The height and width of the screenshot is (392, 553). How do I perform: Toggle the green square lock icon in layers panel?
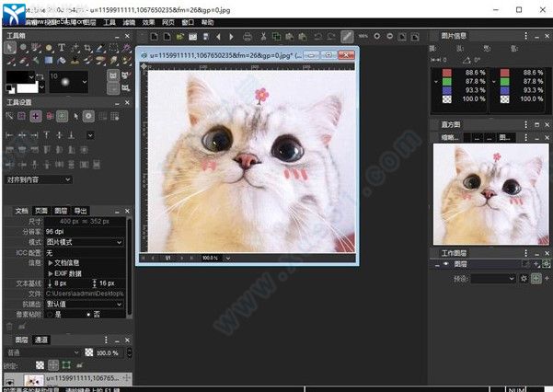click(66, 364)
